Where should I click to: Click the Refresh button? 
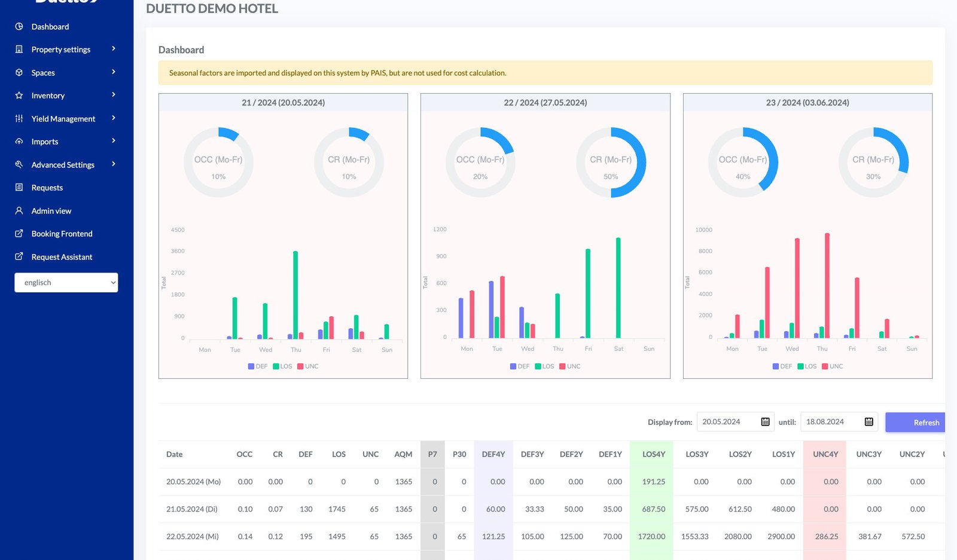[915, 423]
